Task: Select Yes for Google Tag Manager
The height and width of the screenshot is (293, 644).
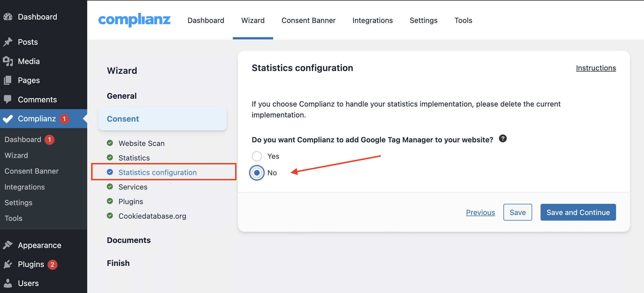Action: point(257,156)
